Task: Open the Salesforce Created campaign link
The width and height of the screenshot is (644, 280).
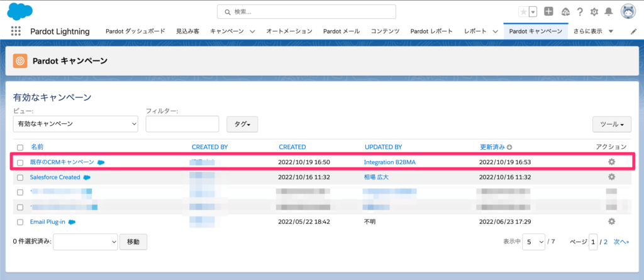Action: pyautogui.click(x=55, y=177)
